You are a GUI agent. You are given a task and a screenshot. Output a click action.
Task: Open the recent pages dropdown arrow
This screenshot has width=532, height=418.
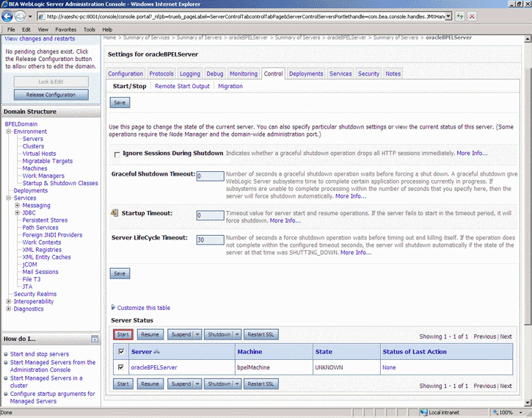pyautogui.click(x=30, y=16)
